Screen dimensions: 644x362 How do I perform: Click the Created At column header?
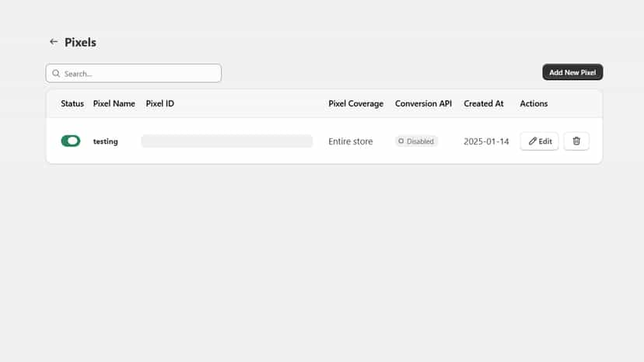click(x=484, y=103)
